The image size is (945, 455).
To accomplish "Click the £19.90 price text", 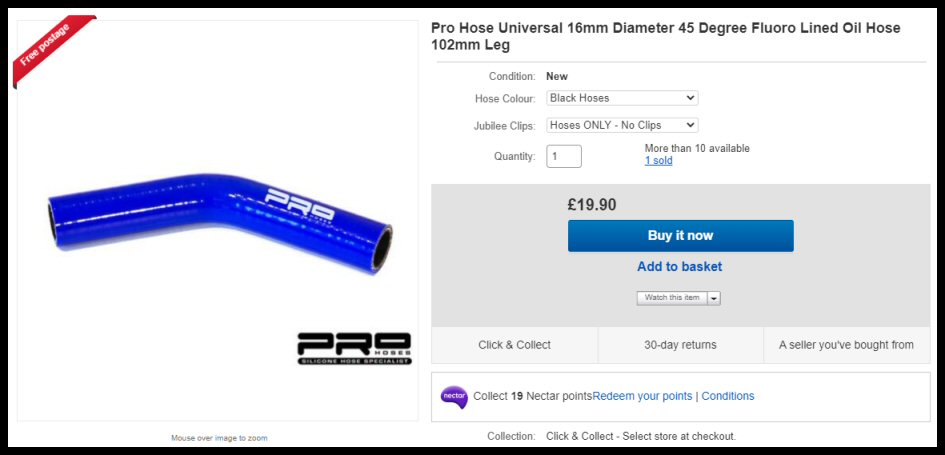I will point(592,205).
